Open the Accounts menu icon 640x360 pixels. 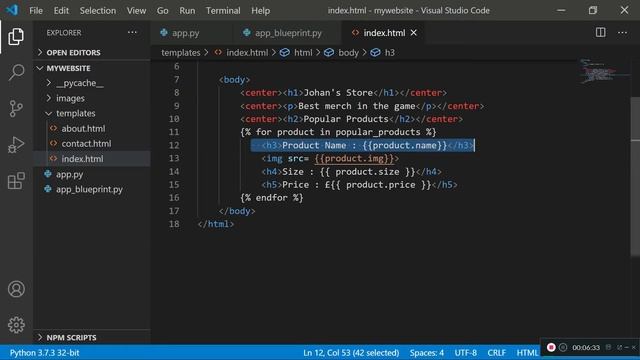[x=16, y=289]
